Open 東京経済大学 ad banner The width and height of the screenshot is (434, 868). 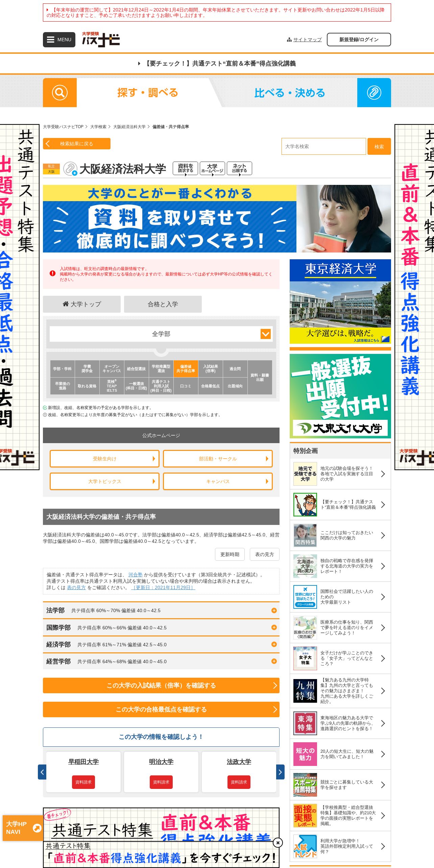[340, 302]
